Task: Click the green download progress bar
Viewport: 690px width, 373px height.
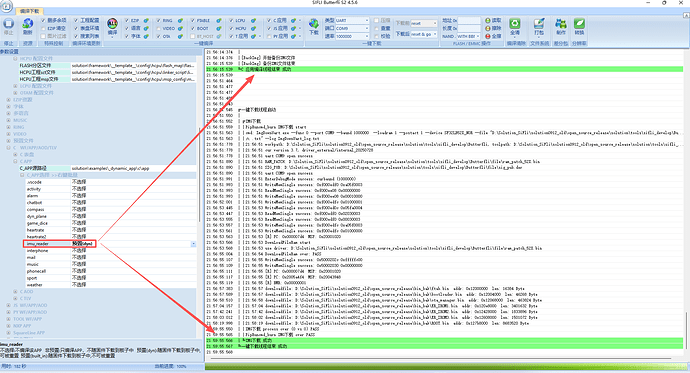Action: click(446, 366)
